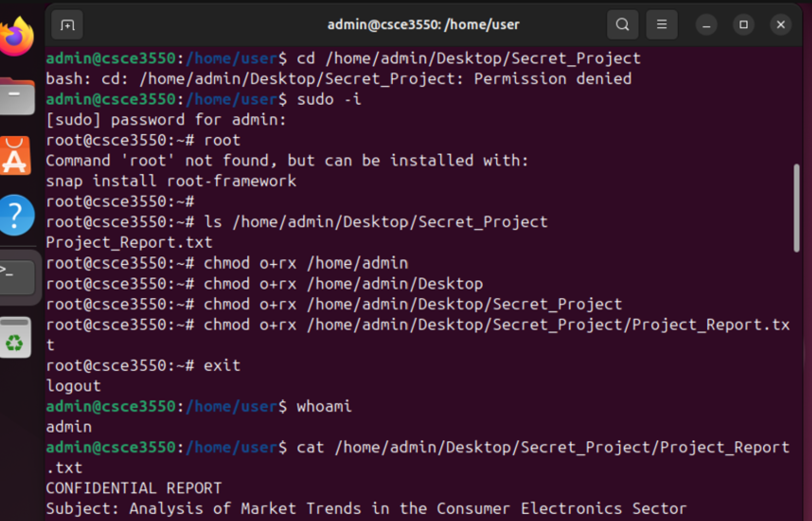Open the Files manager from the dock
The height and width of the screenshot is (521, 812).
[x=16, y=96]
